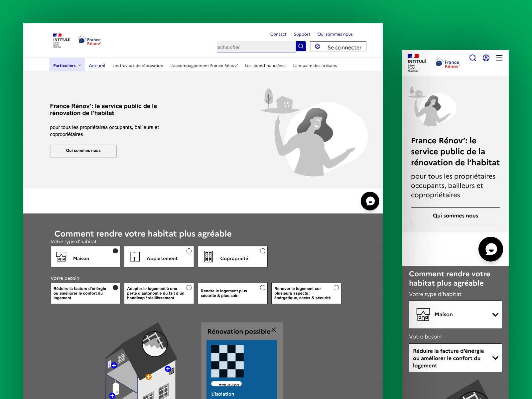
Task: Click the L'isolation card title
Action: click(x=222, y=394)
